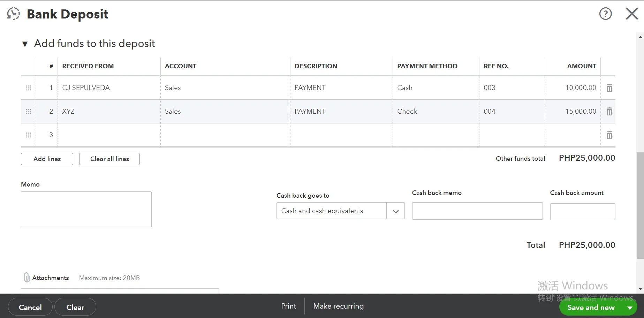This screenshot has height=318, width=644.
Task: Click the drag handle for line 2
Action: pyautogui.click(x=28, y=112)
